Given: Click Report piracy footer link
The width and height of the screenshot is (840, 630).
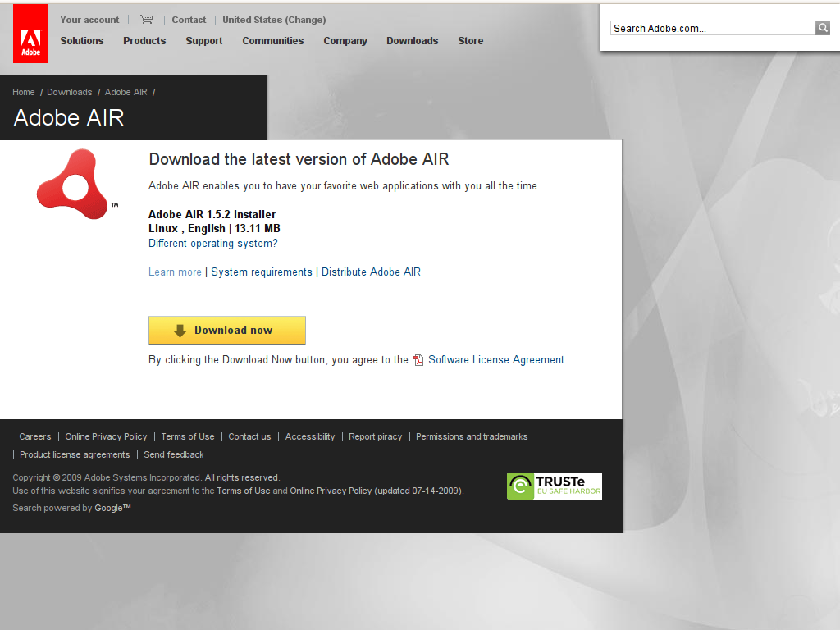Looking at the screenshot, I should click(376, 436).
